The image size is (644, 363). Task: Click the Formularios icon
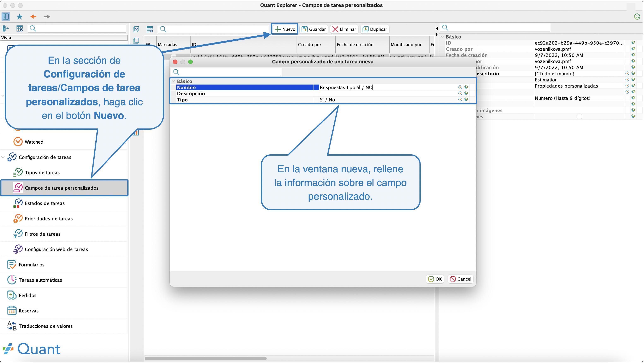(12, 264)
